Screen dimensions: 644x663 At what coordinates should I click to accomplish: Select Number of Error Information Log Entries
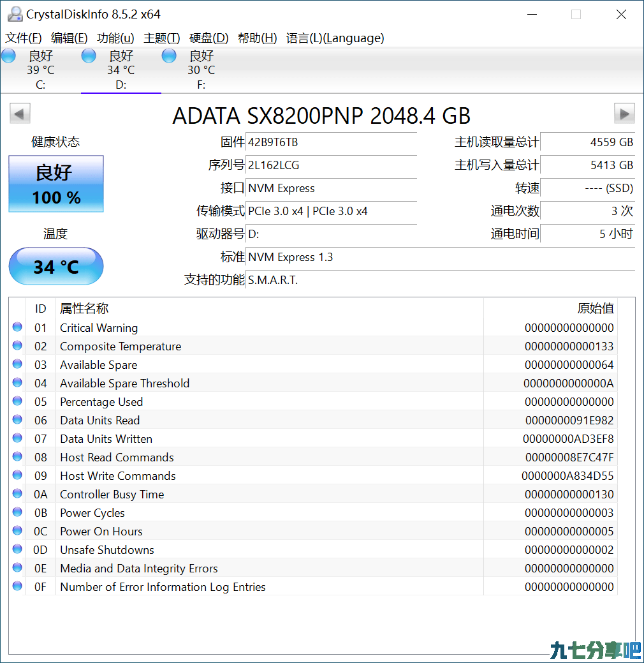pos(313,587)
